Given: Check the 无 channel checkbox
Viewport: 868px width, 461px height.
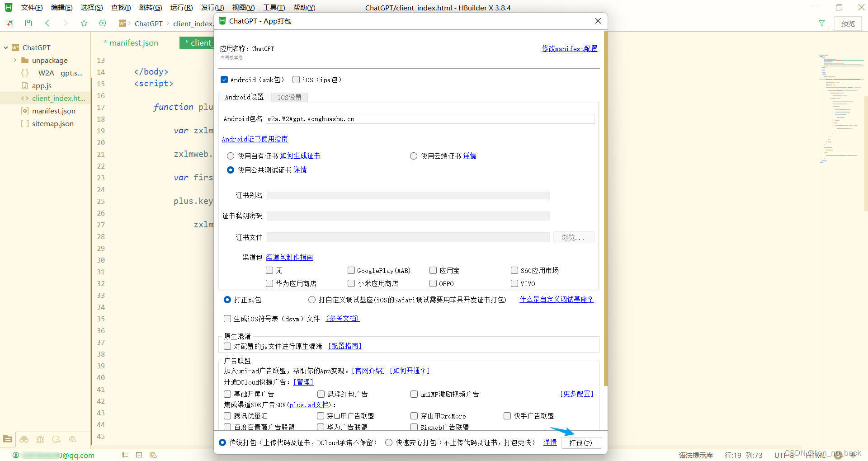Looking at the screenshot, I should pyautogui.click(x=269, y=270).
